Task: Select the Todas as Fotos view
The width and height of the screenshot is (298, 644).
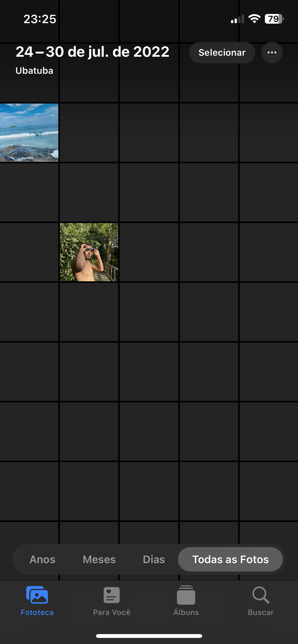Action: [230, 559]
